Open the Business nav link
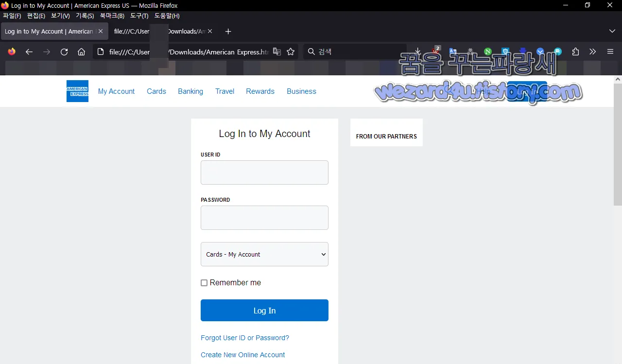This screenshot has height=364, width=622. (301, 91)
